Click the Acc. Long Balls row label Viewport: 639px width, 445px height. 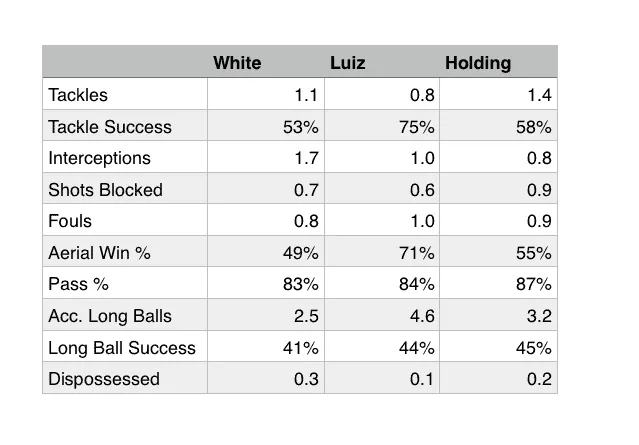pos(110,316)
